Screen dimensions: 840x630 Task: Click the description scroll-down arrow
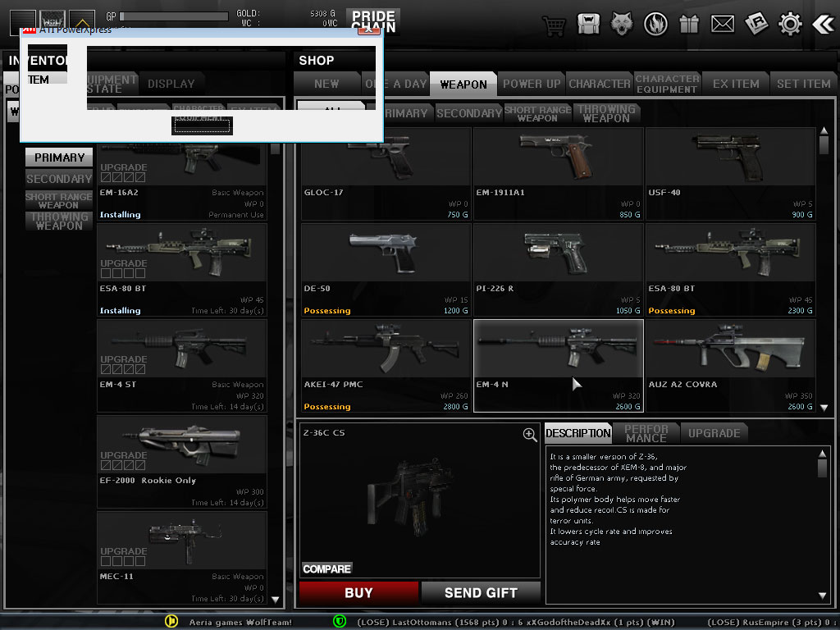tap(822, 596)
